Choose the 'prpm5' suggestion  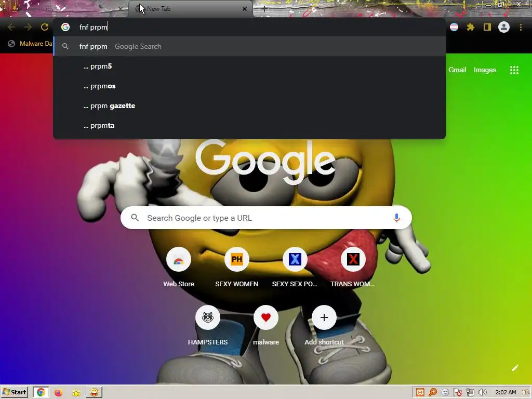coord(249,66)
